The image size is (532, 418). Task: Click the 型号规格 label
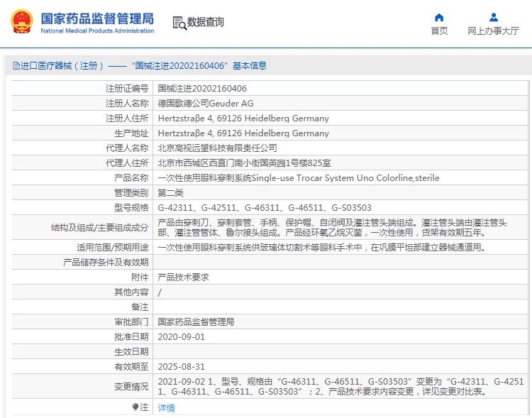(x=131, y=208)
